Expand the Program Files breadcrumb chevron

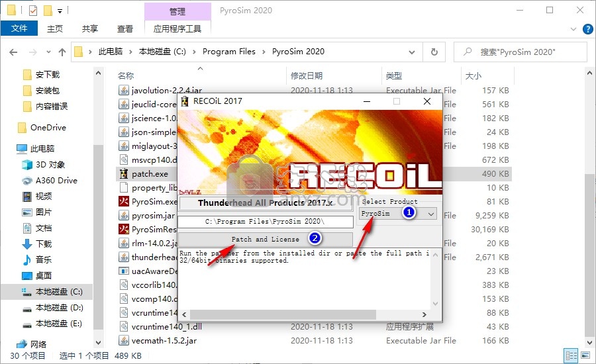coord(264,52)
